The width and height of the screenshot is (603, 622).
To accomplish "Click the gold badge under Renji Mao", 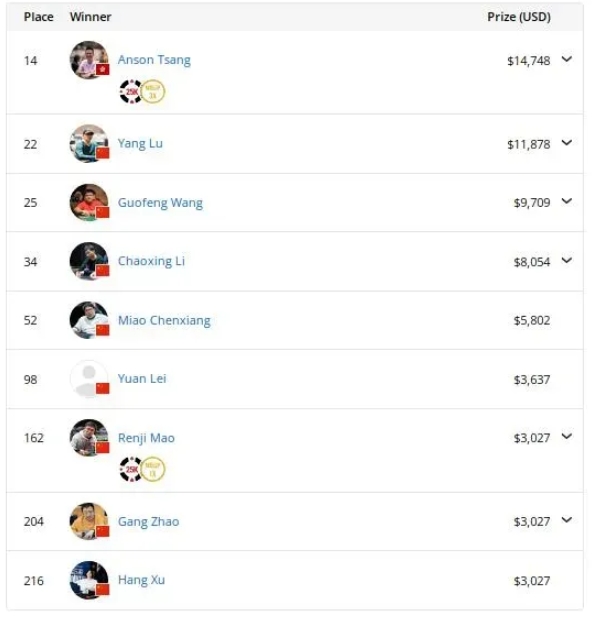I will 153,469.
